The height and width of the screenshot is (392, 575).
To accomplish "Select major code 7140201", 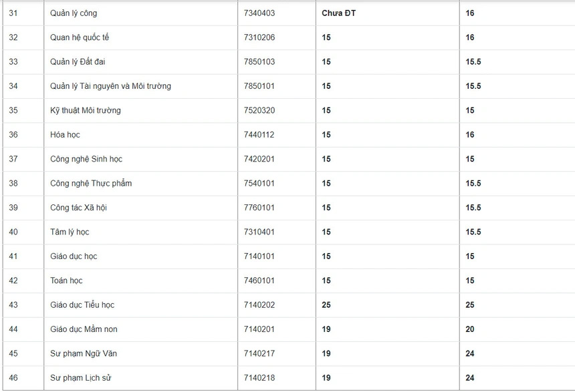I will click(259, 329).
